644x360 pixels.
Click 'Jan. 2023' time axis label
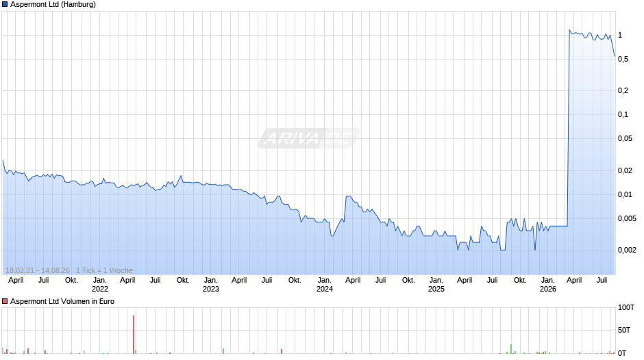211,285
